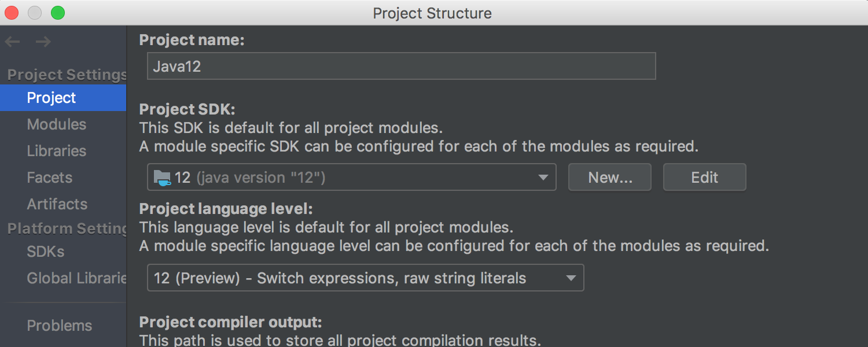Select the language level dropdown arrow
868x347 pixels.
570,278
